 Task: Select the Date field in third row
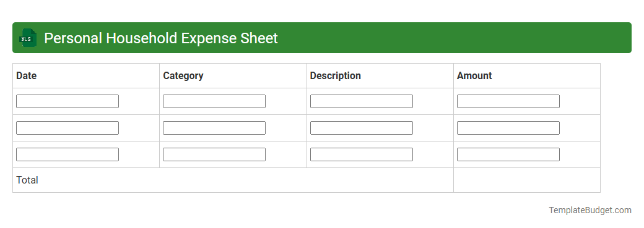point(67,154)
